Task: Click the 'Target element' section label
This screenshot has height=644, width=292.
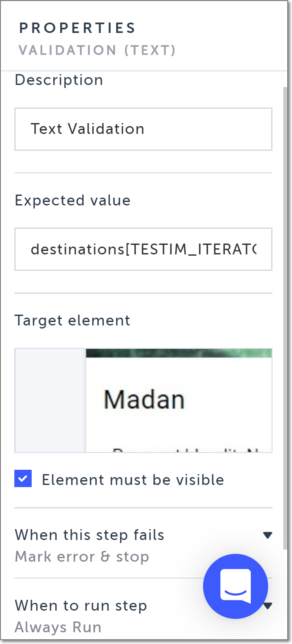Action: coord(72,320)
